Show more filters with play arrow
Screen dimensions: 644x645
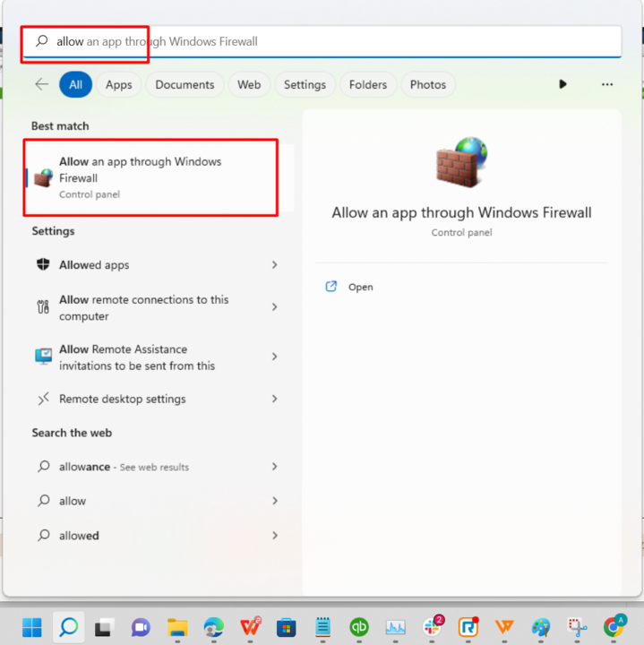562,84
